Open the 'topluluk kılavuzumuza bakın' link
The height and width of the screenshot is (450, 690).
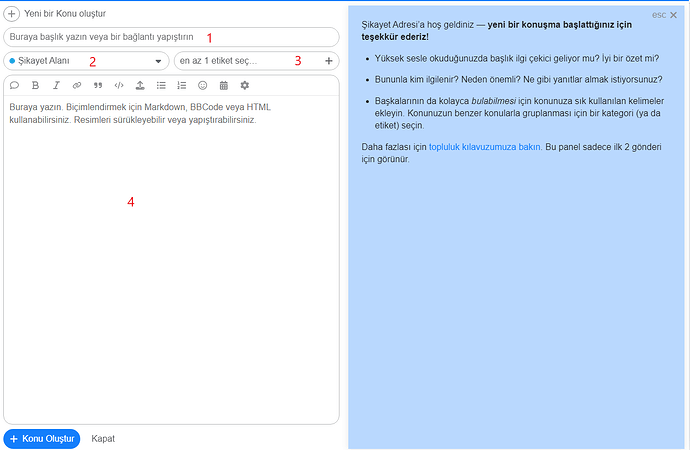tap(484, 147)
